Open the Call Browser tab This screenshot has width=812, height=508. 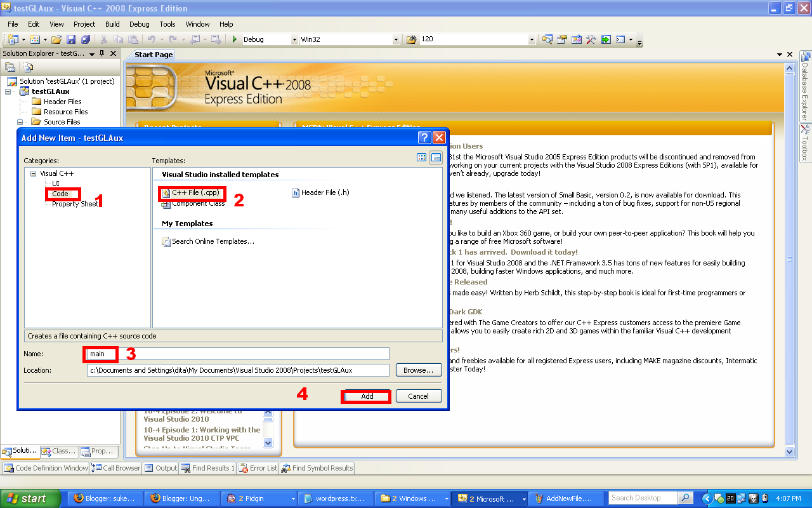(x=116, y=468)
